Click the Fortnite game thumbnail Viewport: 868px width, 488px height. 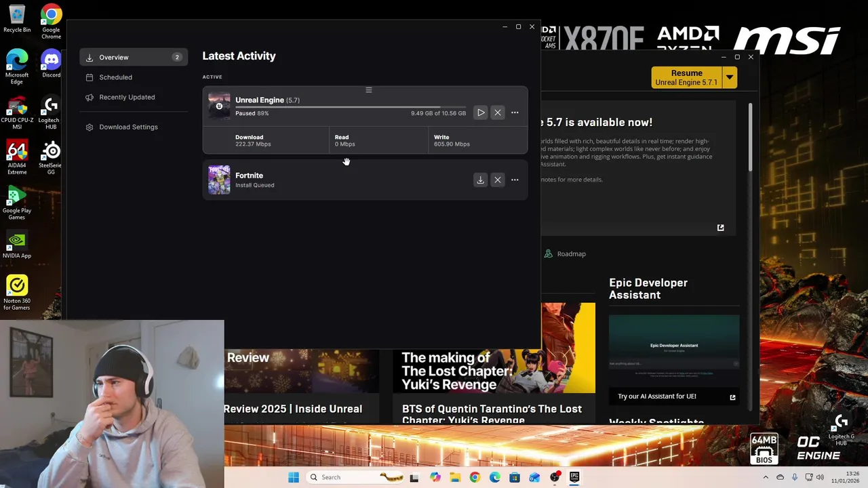coord(219,180)
